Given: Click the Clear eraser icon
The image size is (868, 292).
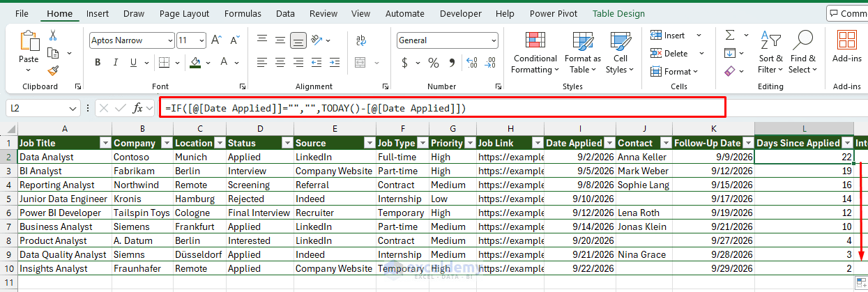Looking at the screenshot, I should [x=730, y=71].
